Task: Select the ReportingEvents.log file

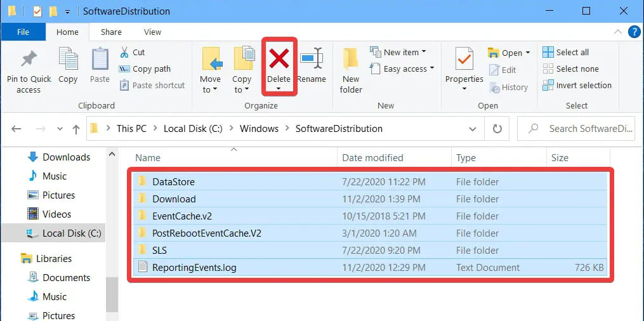Action: click(x=370, y=268)
